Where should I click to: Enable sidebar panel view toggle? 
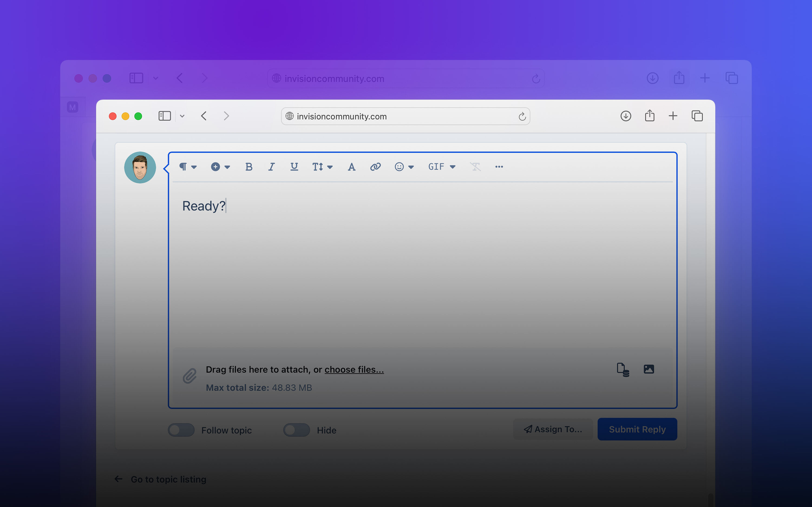click(x=164, y=116)
